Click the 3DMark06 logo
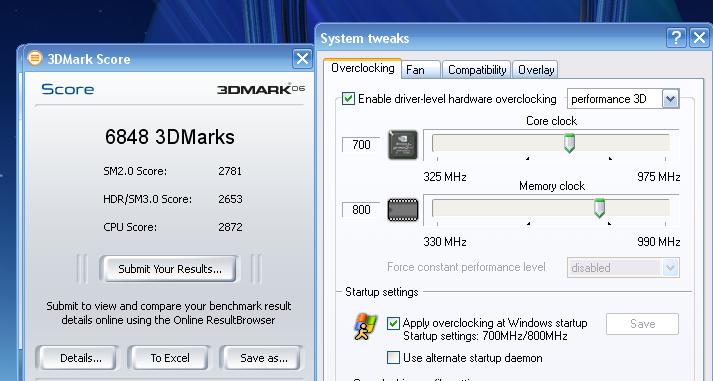The image size is (713, 381). pos(261,89)
